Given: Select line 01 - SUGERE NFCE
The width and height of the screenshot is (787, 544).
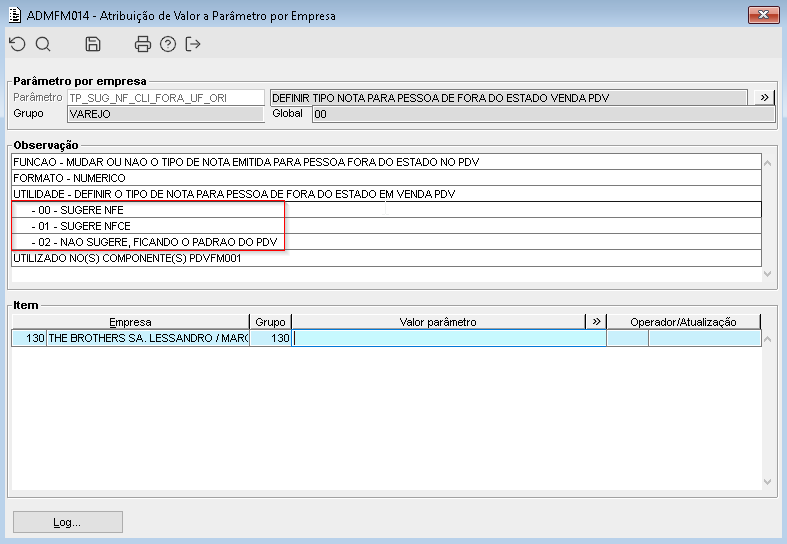Looking at the screenshot, I should pyautogui.click(x=386, y=226).
